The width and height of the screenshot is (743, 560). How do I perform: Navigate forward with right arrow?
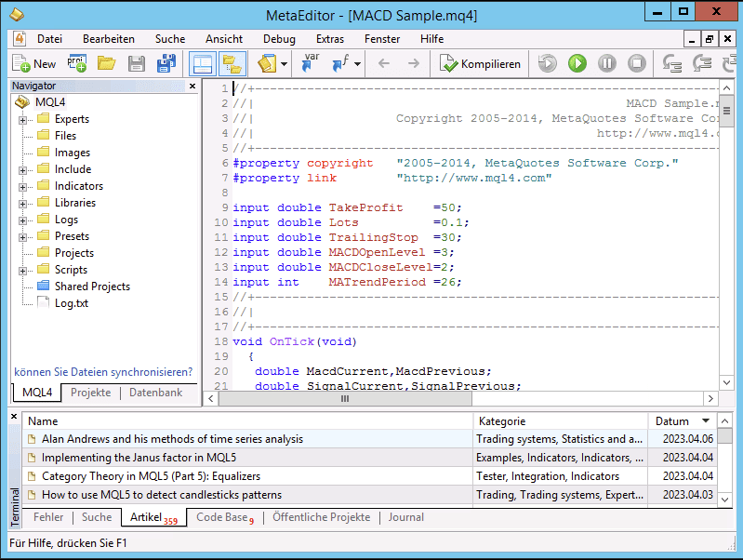tap(414, 63)
